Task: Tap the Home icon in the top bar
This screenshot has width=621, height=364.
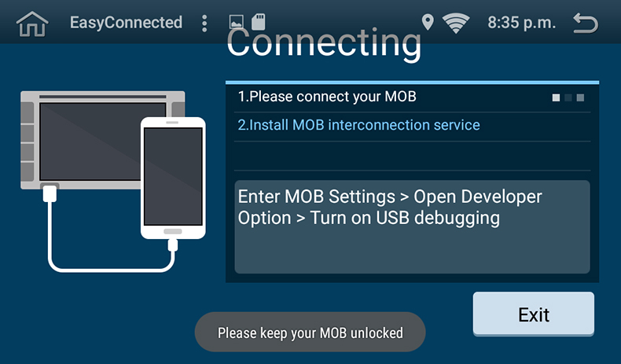Action: 32,24
